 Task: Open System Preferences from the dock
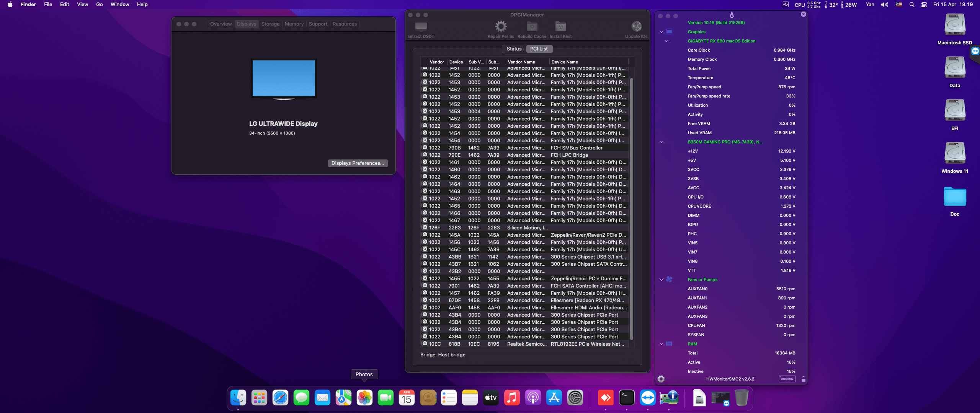pyautogui.click(x=575, y=398)
